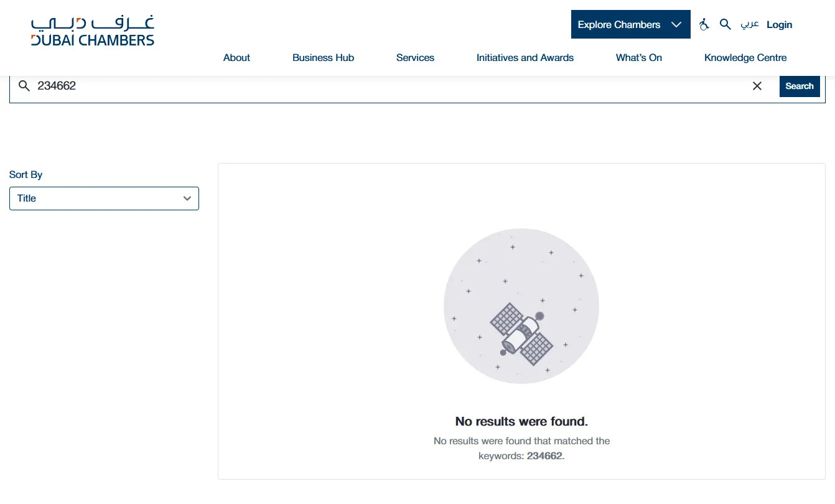Open the What's On menu
Screen dimensions: 835x504
click(x=639, y=57)
